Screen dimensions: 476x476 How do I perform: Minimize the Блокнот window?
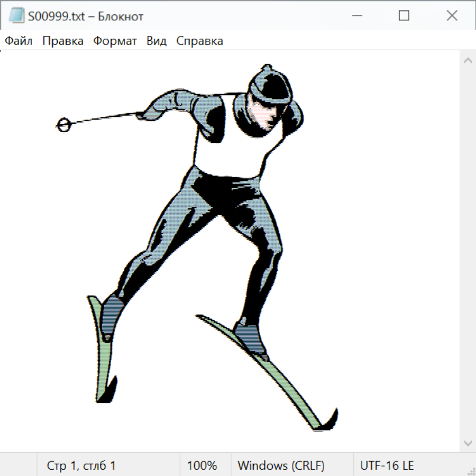356,16
